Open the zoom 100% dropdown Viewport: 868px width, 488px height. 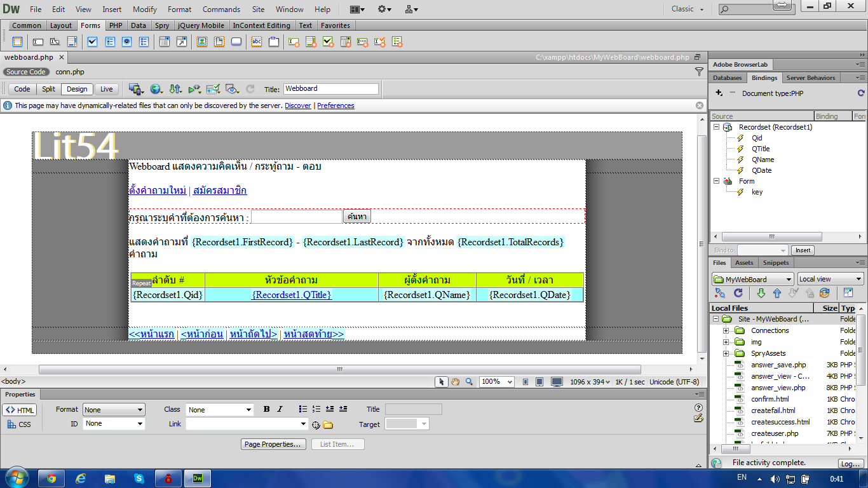point(497,382)
